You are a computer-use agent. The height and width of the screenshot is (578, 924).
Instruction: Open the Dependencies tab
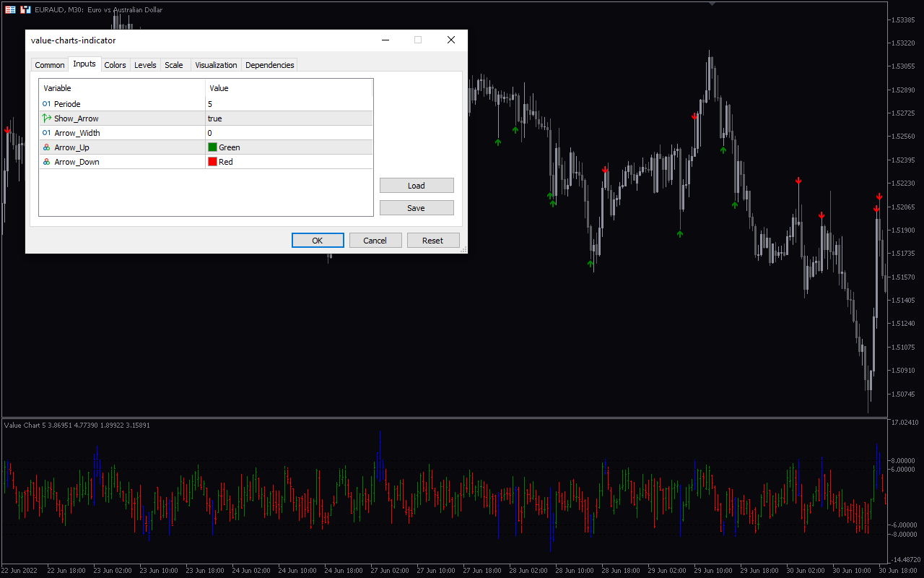[x=270, y=65]
